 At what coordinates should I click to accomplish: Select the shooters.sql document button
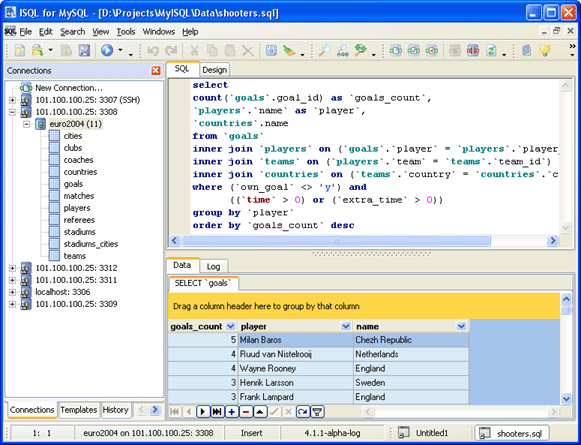[511, 433]
